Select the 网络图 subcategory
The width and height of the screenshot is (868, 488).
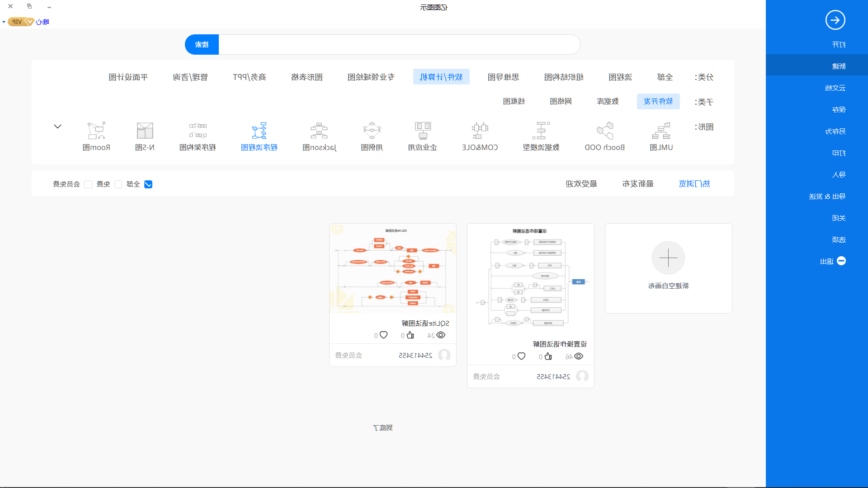561,101
